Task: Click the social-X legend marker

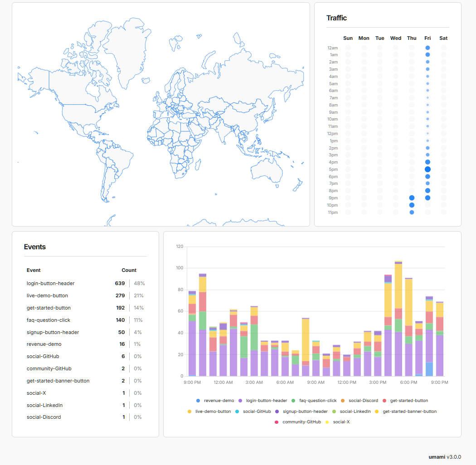Action: tap(327, 422)
